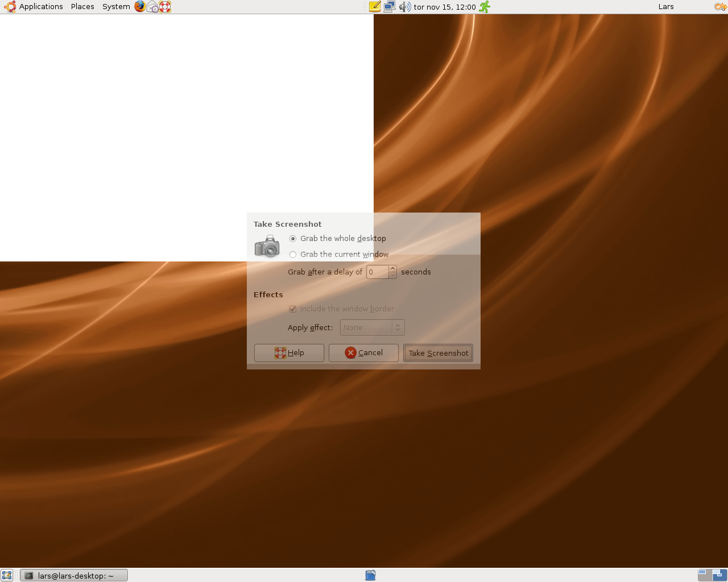728x582 pixels.
Task: Select Grab the current window option
Action: pos(339,255)
